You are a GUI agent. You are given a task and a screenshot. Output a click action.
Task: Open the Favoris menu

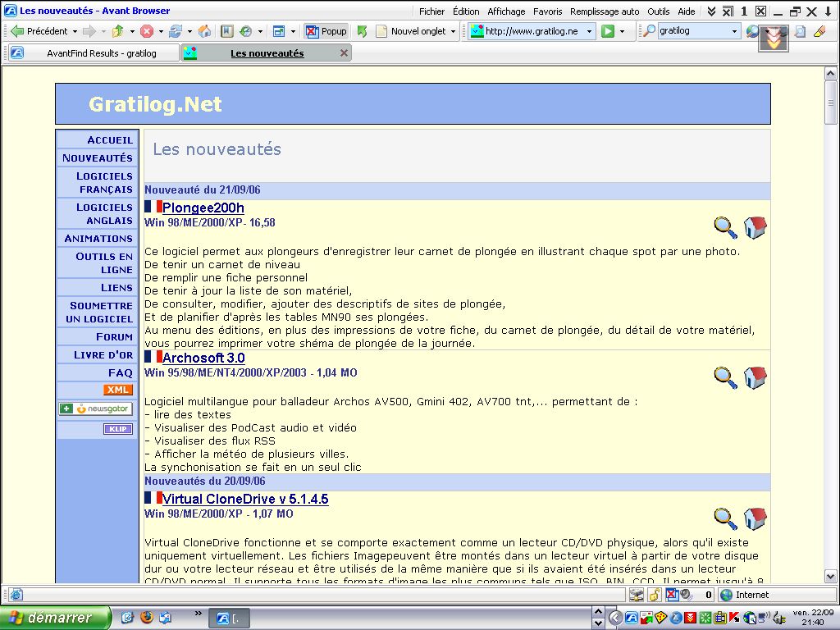[x=547, y=11]
